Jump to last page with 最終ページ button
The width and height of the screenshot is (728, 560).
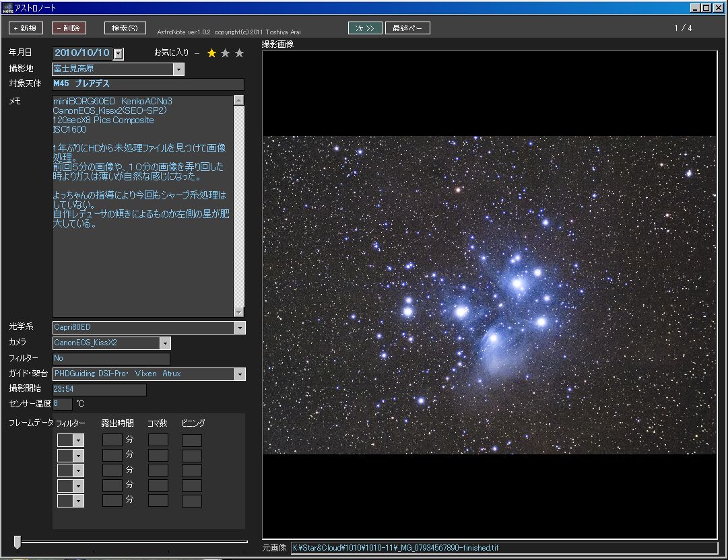coord(407,28)
